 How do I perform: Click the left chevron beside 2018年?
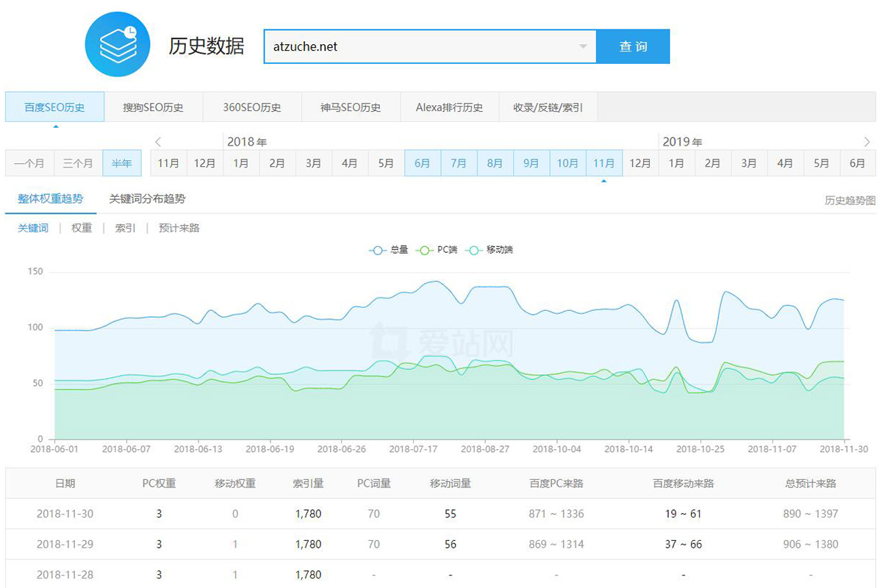click(x=158, y=141)
